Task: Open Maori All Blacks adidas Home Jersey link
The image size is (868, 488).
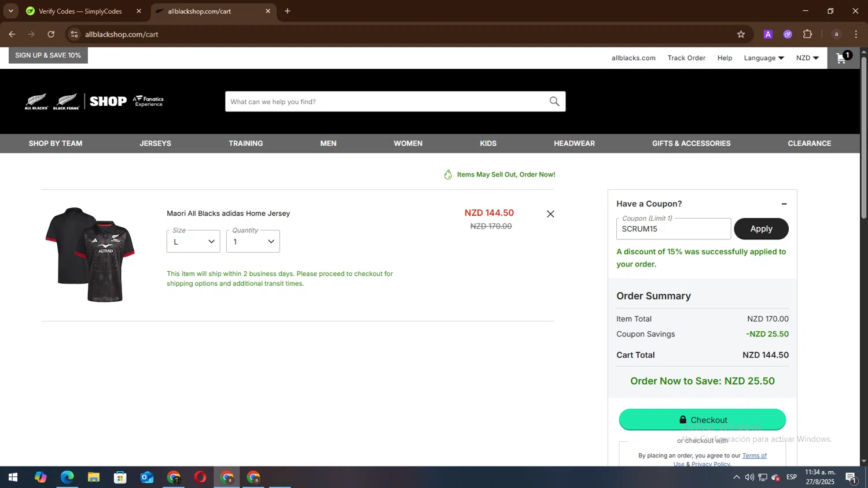Action: (x=228, y=213)
